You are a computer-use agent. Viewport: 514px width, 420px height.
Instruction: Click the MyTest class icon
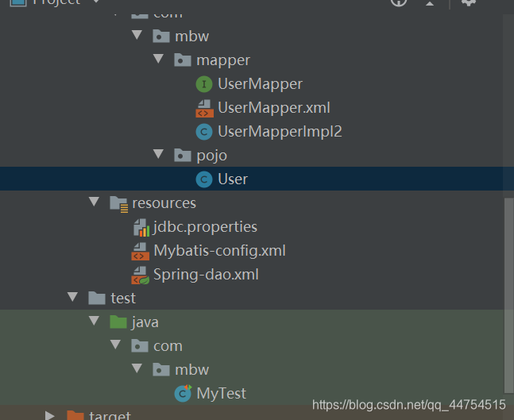(183, 394)
